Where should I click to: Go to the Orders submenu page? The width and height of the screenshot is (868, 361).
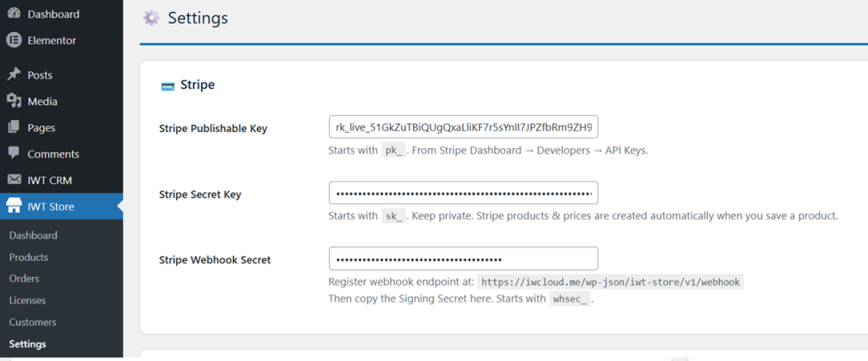pyautogui.click(x=24, y=279)
